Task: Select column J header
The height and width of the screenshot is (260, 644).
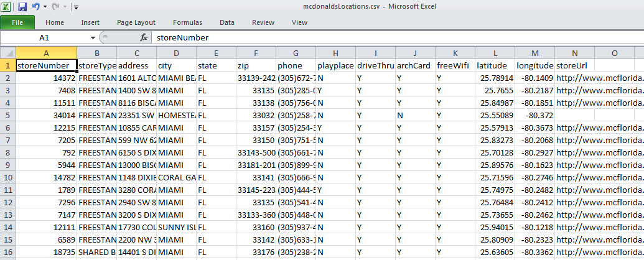Action: tap(416, 53)
